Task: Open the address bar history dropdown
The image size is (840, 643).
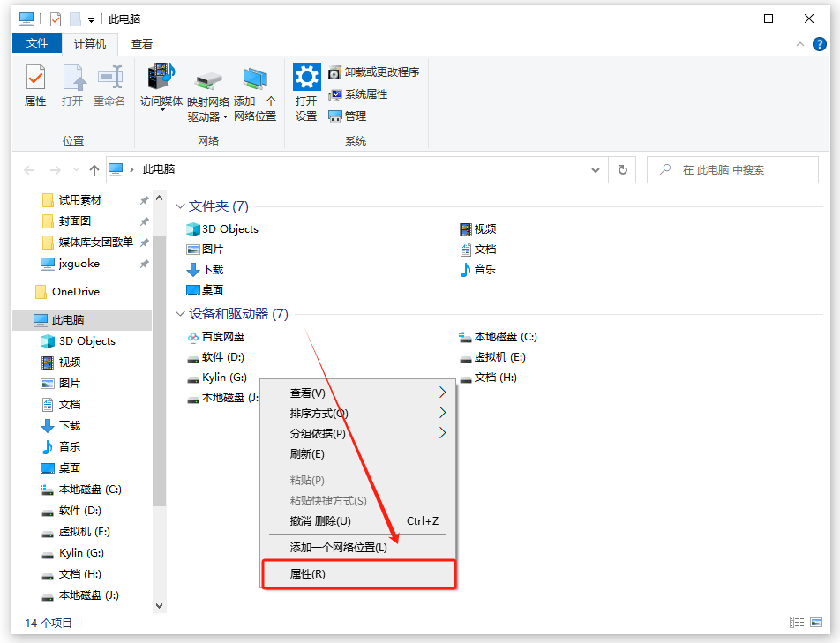Action: point(596,169)
